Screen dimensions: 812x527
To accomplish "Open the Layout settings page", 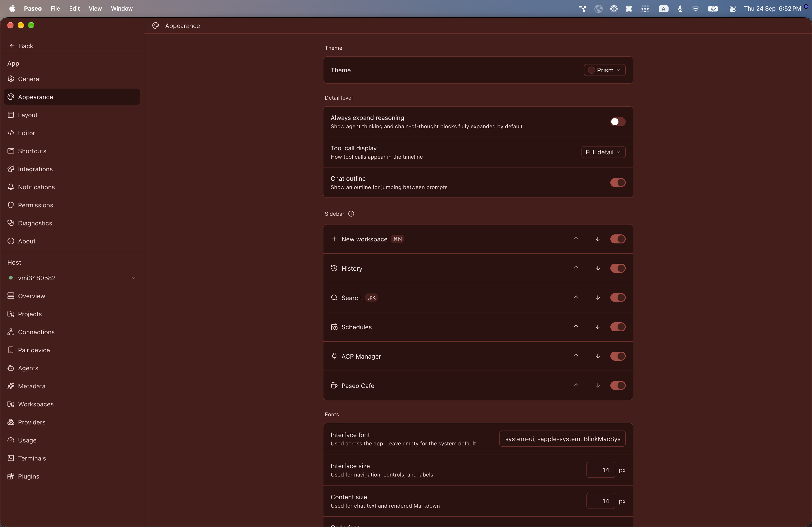I will point(72,115).
